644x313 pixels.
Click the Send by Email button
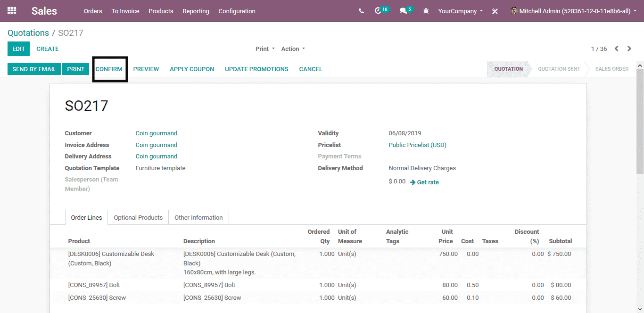(x=34, y=69)
